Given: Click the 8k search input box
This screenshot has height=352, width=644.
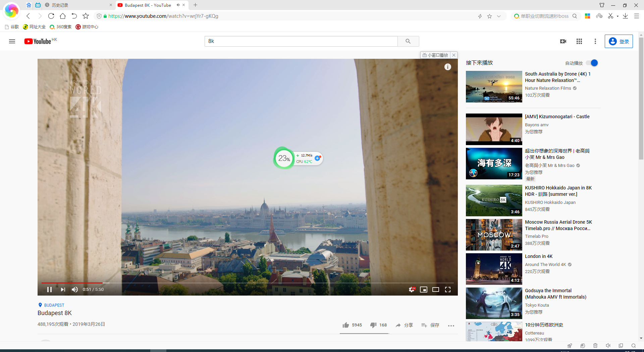Looking at the screenshot, I should coord(301,41).
